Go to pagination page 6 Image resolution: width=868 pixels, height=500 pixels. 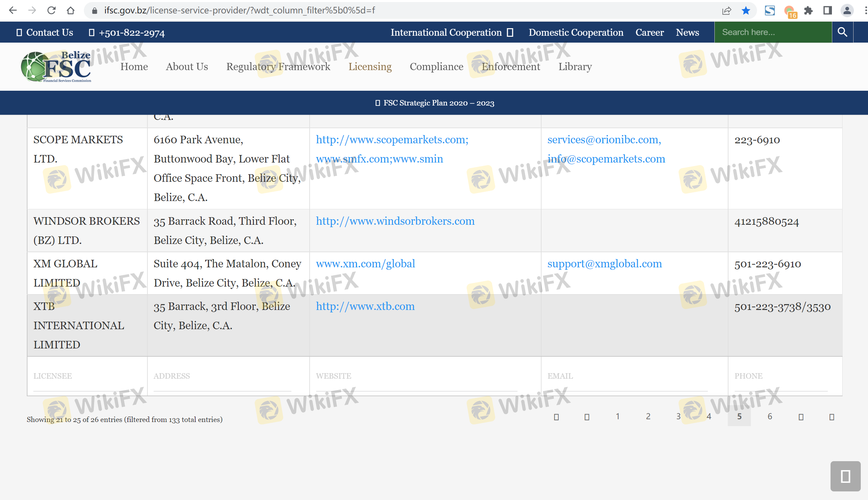click(x=770, y=416)
